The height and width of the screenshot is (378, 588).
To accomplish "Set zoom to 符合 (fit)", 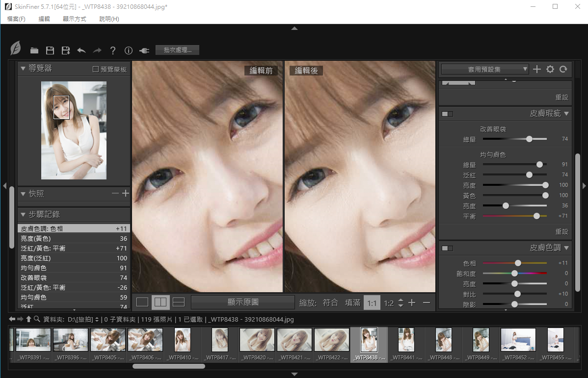I will [x=330, y=302].
